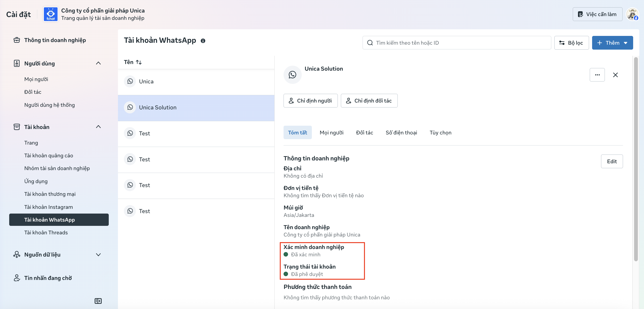Switch to the Số điện thoại tab
644x309 pixels.
401,133
